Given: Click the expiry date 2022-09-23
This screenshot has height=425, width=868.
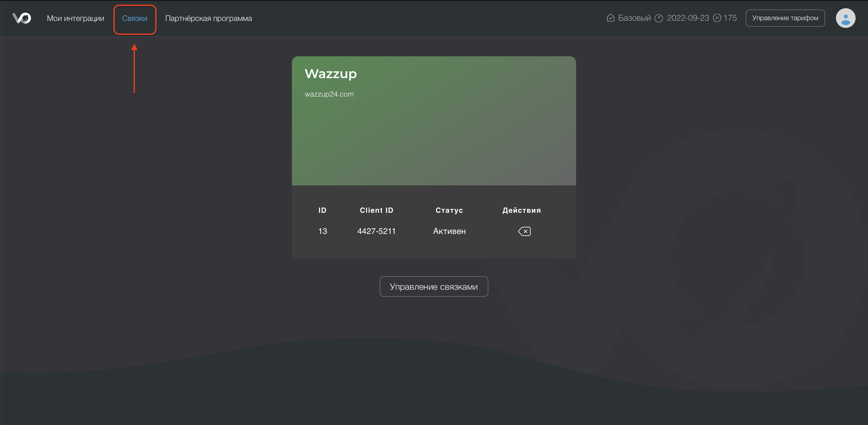Looking at the screenshot, I should pos(688,18).
